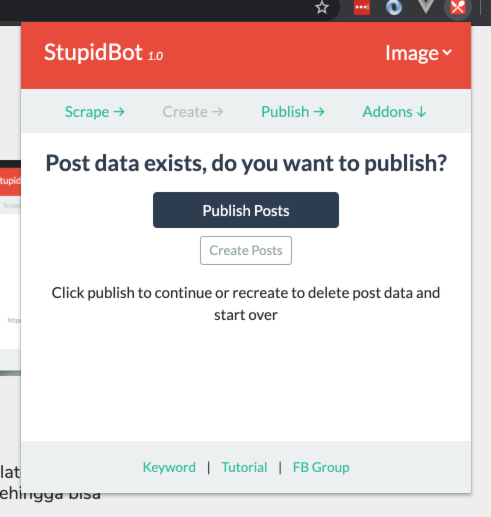This screenshot has width=491, height=517.
Task: Visit the FB Group link
Action: [321, 467]
